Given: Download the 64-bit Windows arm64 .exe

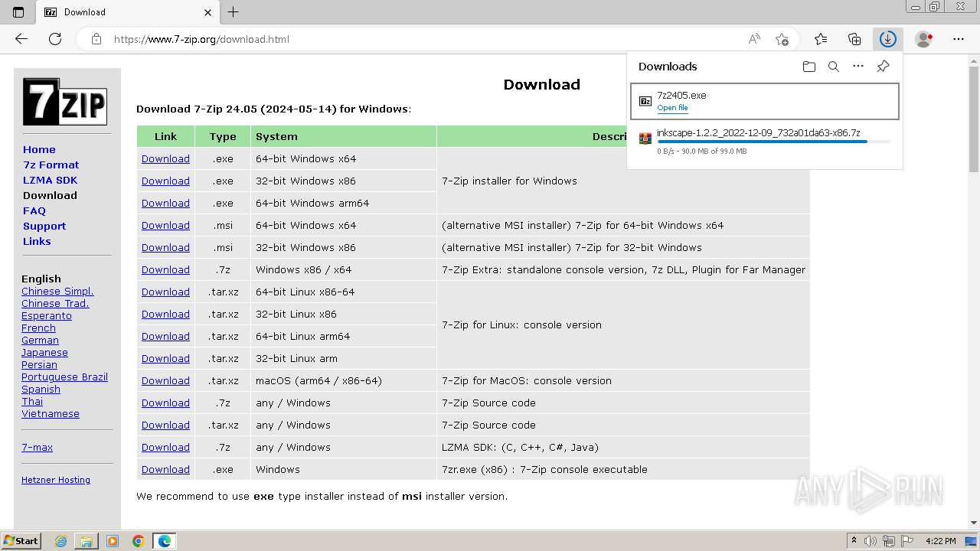Looking at the screenshot, I should pos(165,203).
